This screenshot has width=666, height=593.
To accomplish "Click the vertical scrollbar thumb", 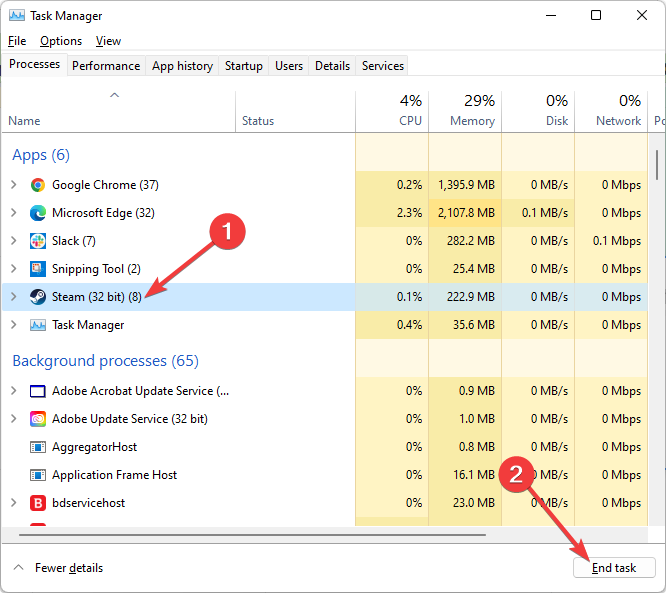I will [657, 165].
